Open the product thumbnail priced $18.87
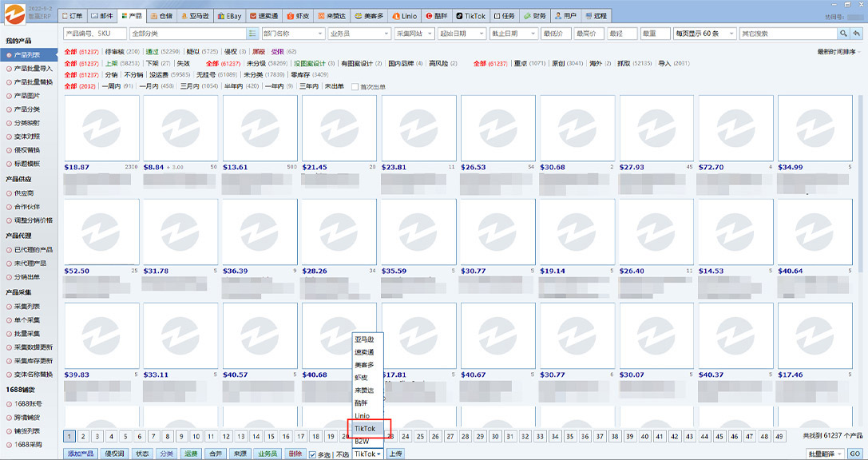This screenshot has height=460, width=868. (102, 129)
